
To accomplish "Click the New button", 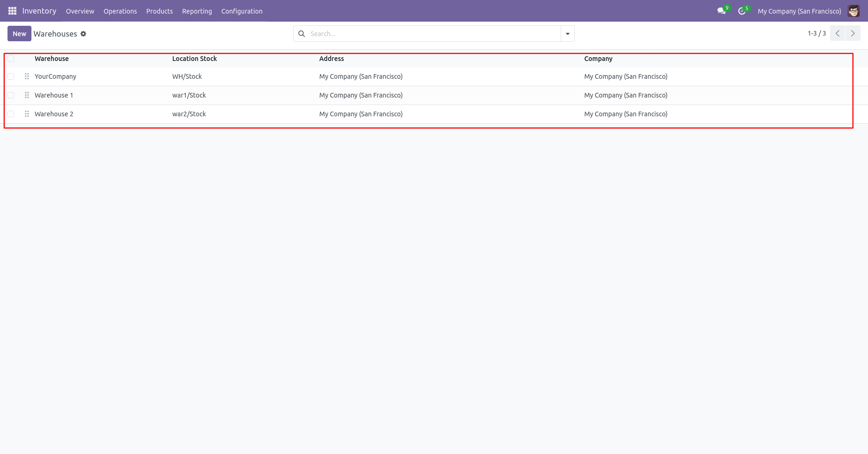I will coord(19,34).
